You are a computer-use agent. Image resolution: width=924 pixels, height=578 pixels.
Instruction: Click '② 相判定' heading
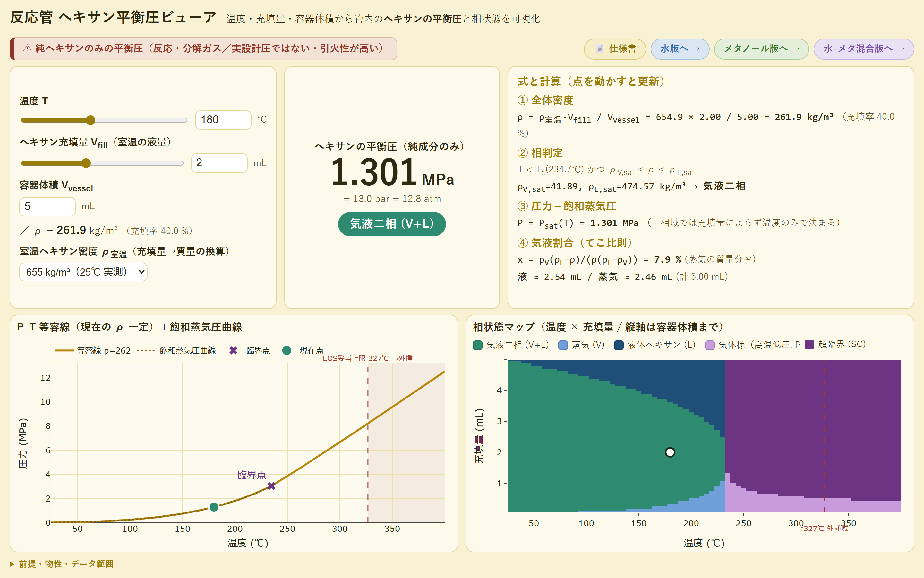(x=540, y=153)
